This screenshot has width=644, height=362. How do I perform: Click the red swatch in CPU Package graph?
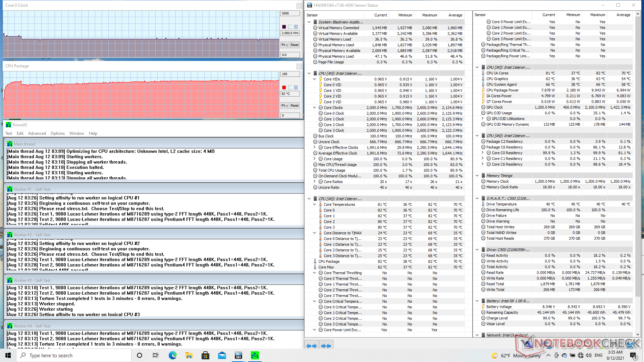284,87
